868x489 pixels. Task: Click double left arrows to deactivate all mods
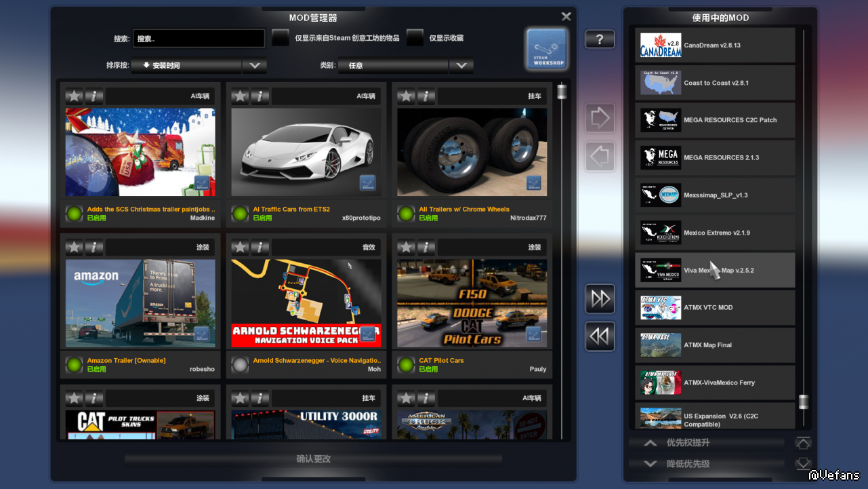[600, 336]
